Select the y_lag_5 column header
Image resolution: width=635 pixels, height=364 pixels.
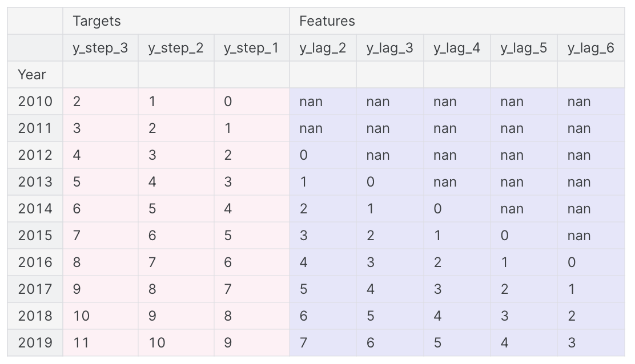524,48
